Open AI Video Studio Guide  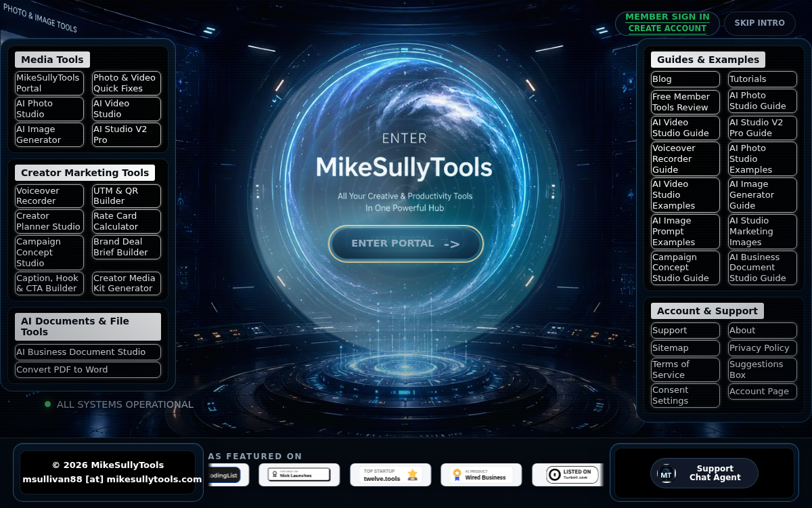point(685,128)
